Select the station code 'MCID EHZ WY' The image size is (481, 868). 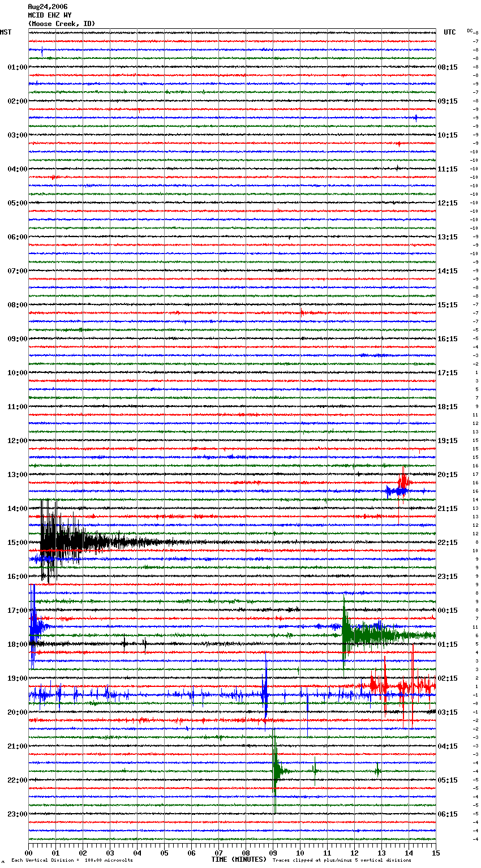click(x=50, y=15)
